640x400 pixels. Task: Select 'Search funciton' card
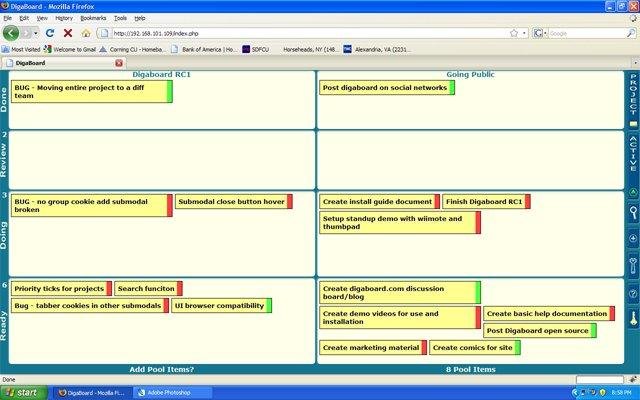click(149, 289)
